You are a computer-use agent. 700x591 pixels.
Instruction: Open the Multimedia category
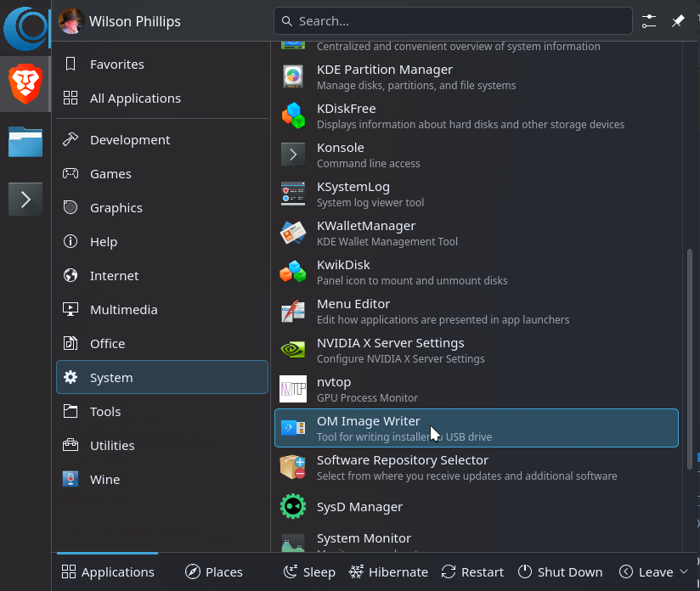click(x=162, y=309)
